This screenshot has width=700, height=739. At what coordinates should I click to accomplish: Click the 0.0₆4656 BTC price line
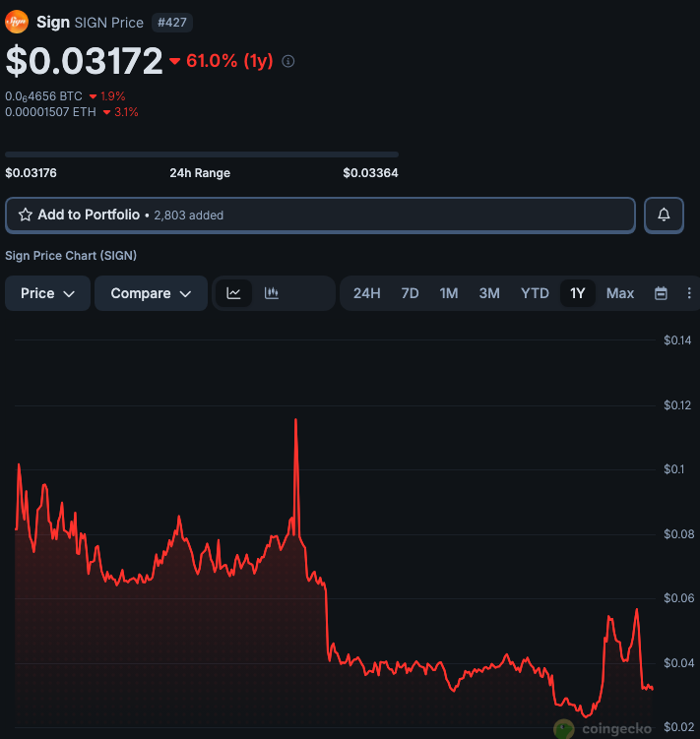click(x=44, y=96)
